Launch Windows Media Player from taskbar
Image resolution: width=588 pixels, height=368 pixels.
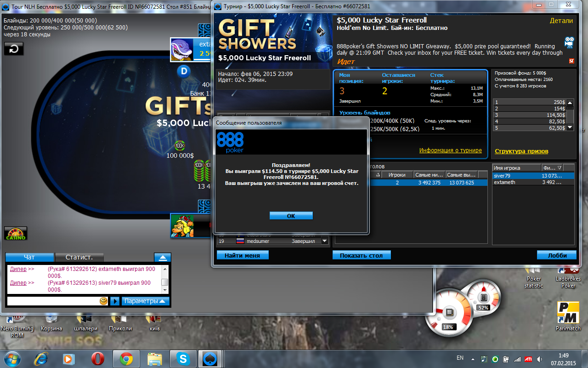click(69, 358)
